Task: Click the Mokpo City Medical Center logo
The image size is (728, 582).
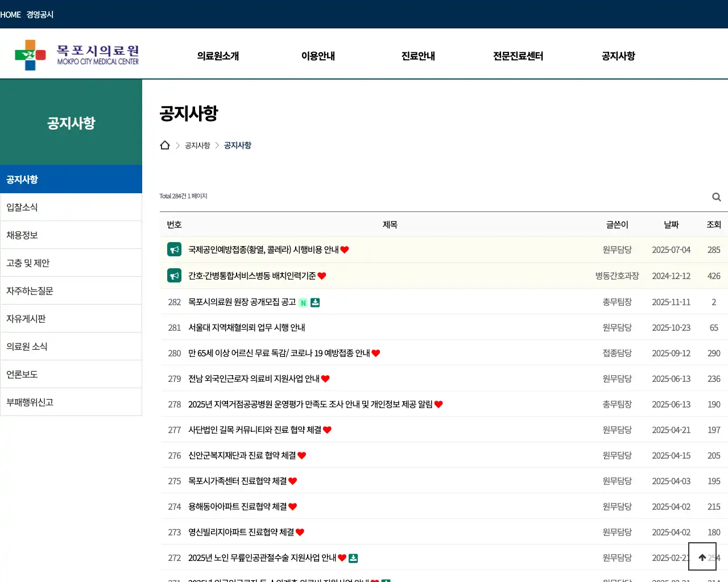Action: coord(77,55)
